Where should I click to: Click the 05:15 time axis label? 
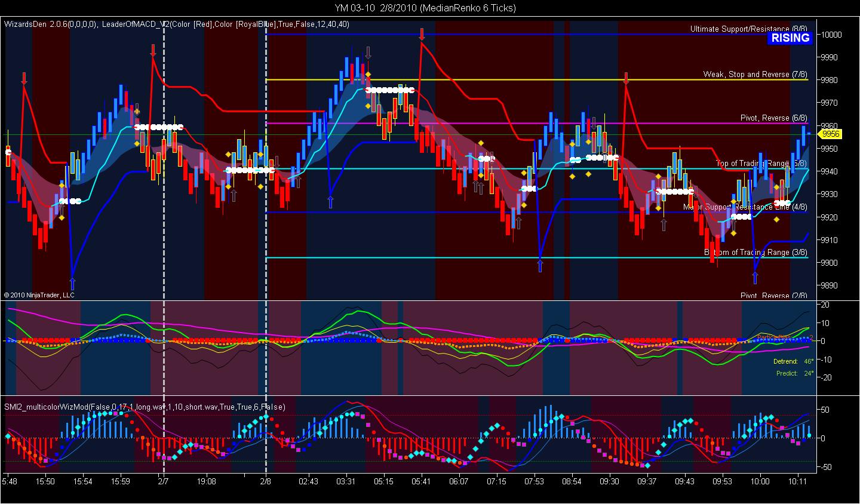383,481
